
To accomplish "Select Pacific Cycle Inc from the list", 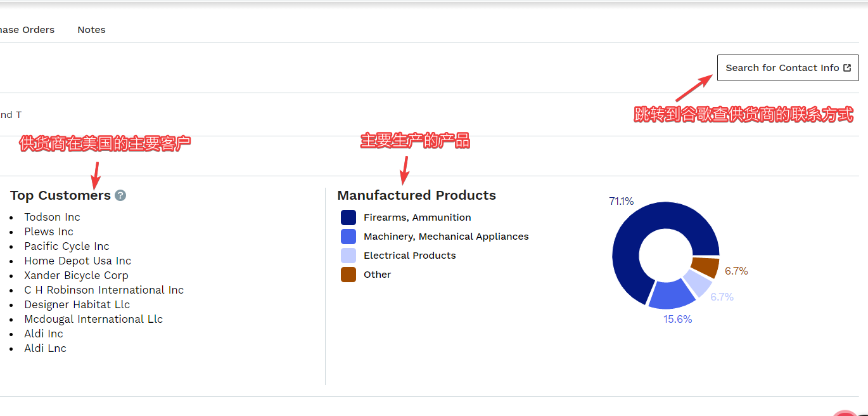I will pos(67,246).
